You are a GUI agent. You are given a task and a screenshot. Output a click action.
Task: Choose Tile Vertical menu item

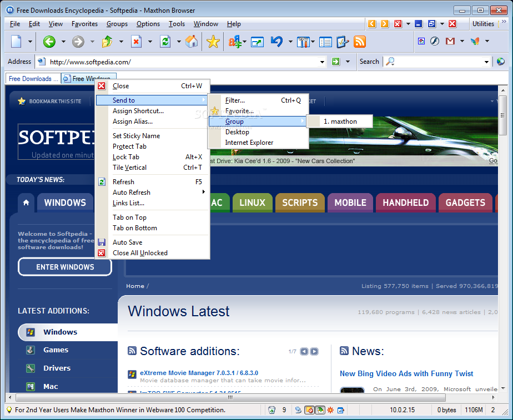coord(153,168)
